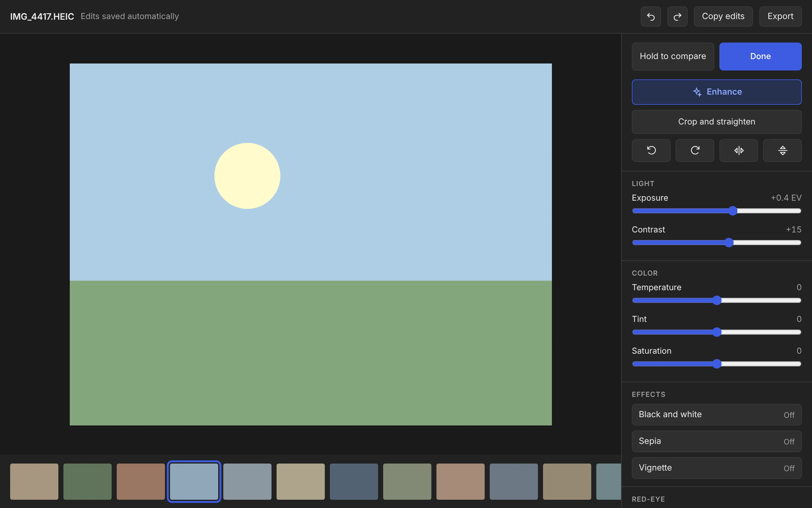
Task: Flip image vertically
Action: point(782,150)
